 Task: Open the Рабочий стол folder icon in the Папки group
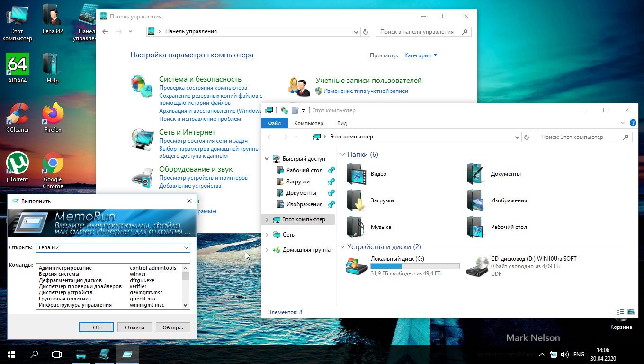pos(476,227)
